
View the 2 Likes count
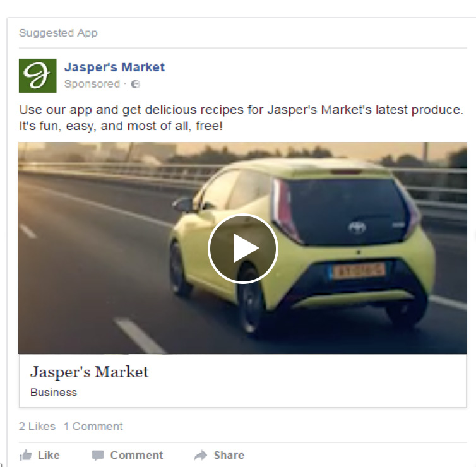(37, 426)
